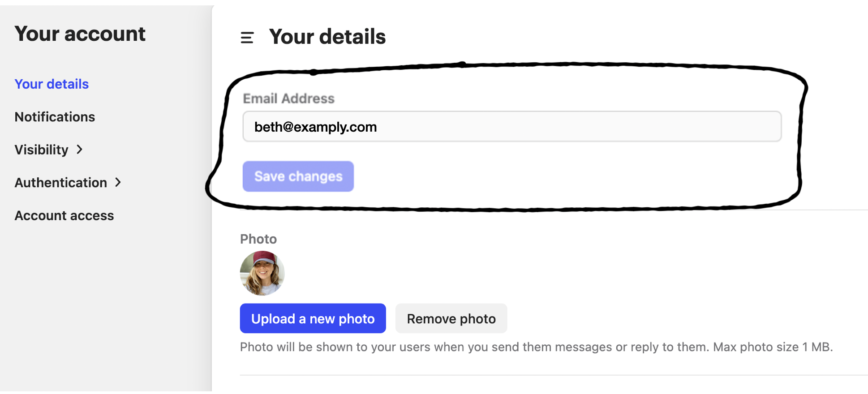
Task: Click the circular profile photo avatar
Action: (262, 273)
